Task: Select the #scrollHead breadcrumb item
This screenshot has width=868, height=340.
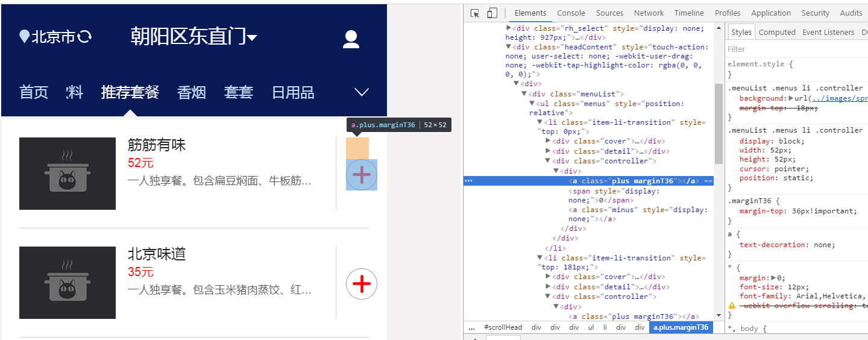Action: coord(503,327)
